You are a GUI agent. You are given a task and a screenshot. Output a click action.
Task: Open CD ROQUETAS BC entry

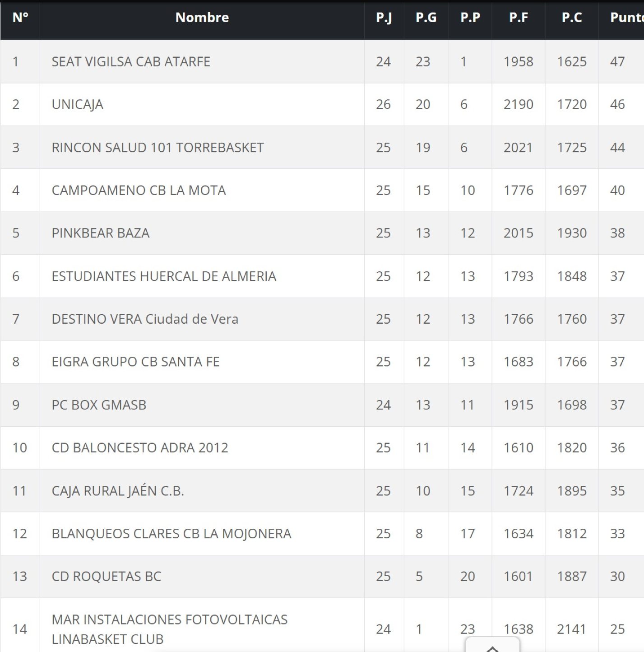pos(107,577)
